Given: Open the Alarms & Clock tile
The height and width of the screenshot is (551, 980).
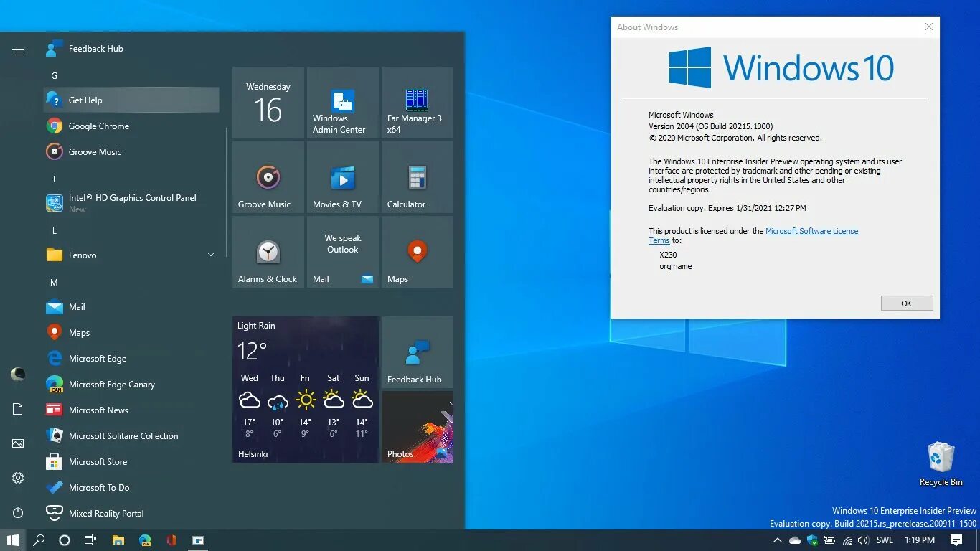Looking at the screenshot, I should (268, 252).
